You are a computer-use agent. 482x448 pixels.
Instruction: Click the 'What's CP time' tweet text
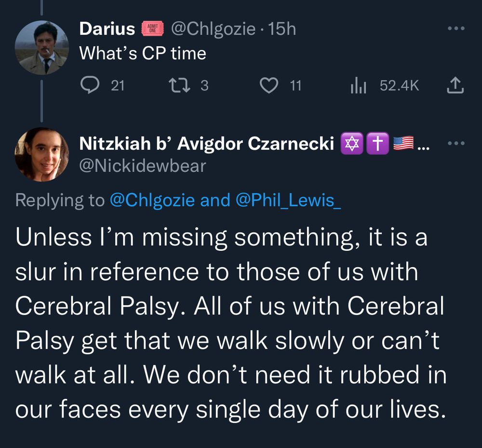(x=143, y=54)
